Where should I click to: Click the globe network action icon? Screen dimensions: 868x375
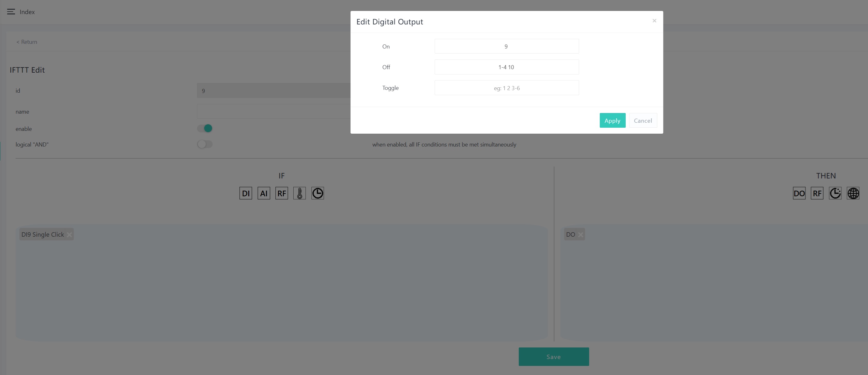(x=853, y=193)
